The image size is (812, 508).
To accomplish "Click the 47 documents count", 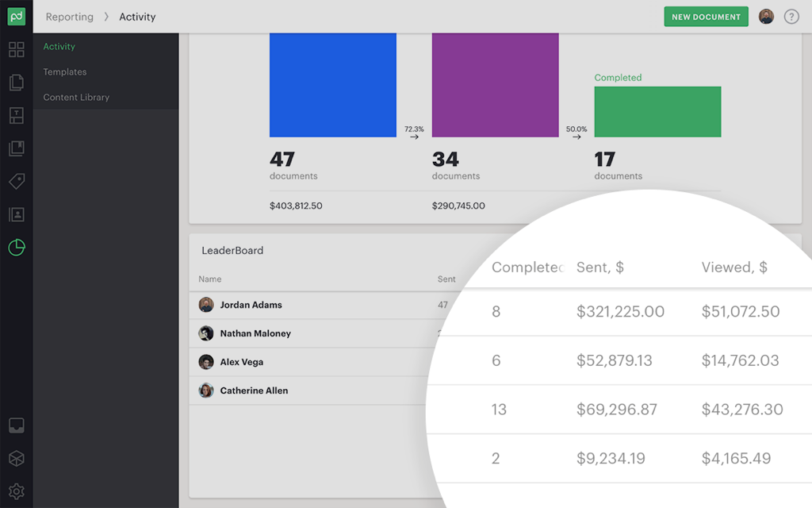I will click(282, 159).
